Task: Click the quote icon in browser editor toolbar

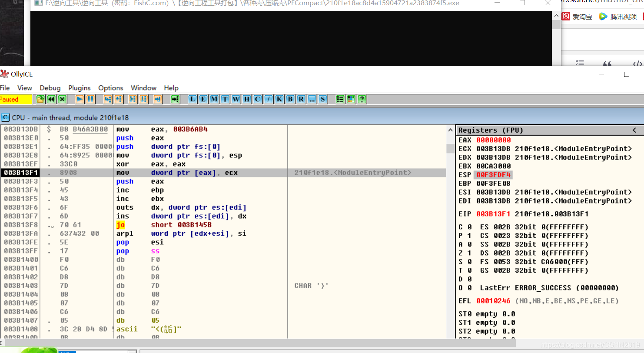Action: [607, 63]
